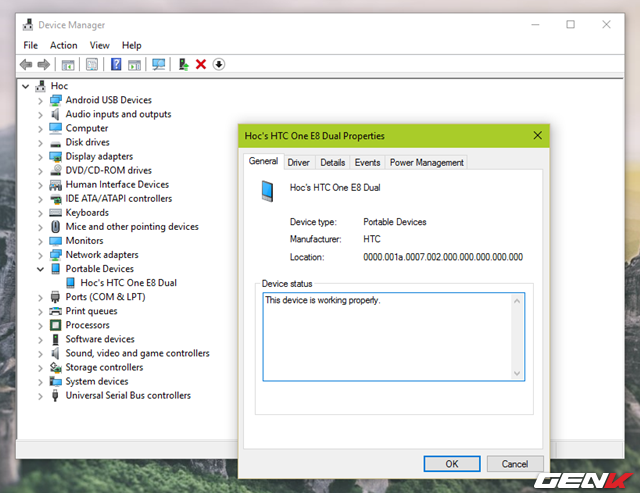Switch to the Events tab

coord(367,162)
